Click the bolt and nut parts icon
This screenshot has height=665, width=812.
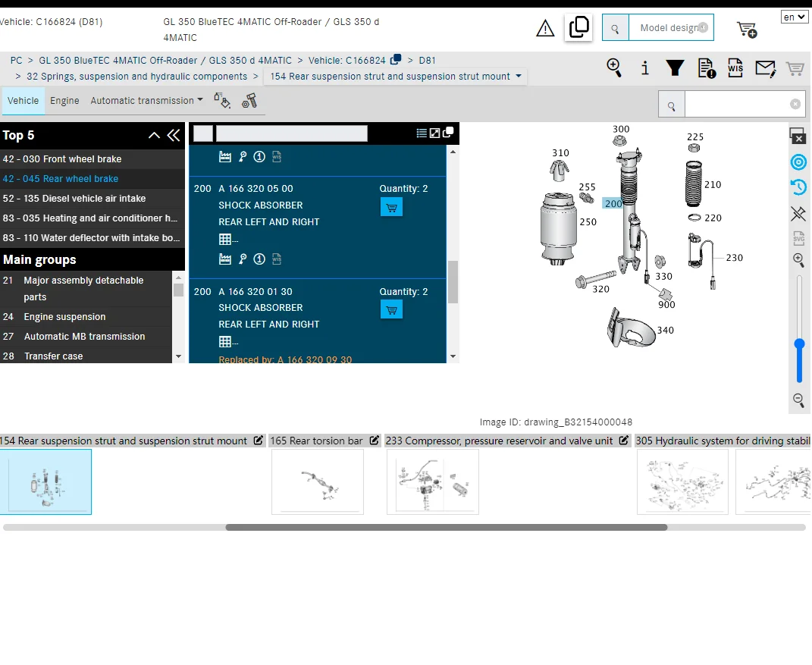pyautogui.click(x=249, y=101)
